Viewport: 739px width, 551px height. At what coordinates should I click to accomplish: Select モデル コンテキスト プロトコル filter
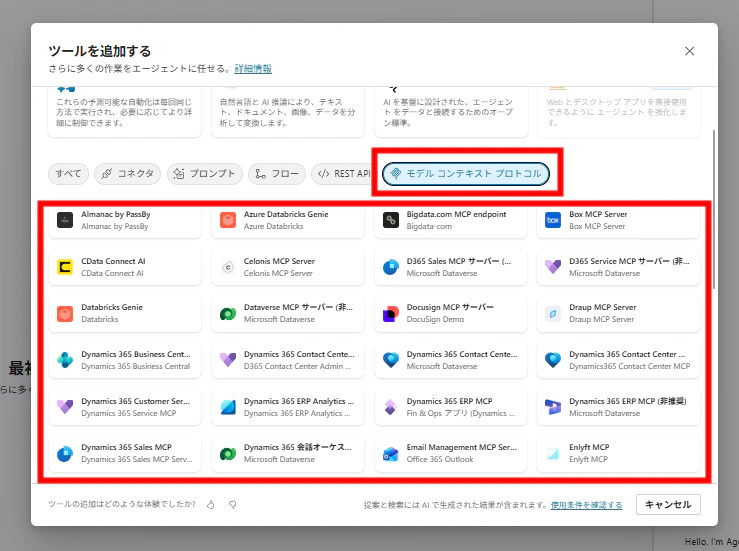(x=466, y=173)
